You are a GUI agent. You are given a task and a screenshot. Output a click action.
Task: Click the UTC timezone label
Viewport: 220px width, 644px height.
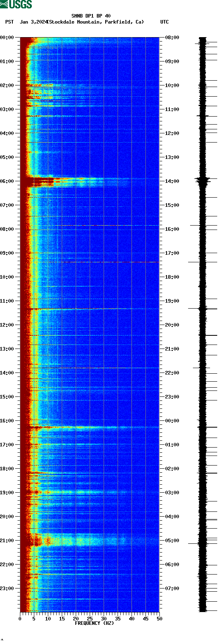coord(165,22)
